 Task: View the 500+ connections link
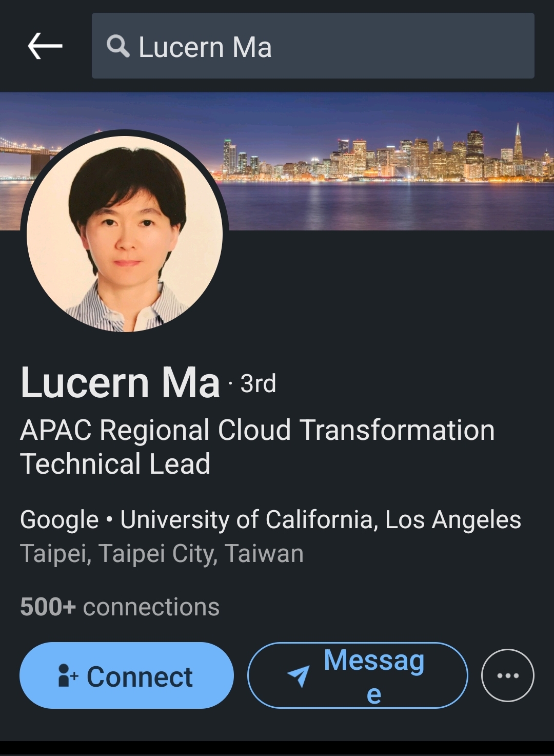pyautogui.click(x=120, y=607)
